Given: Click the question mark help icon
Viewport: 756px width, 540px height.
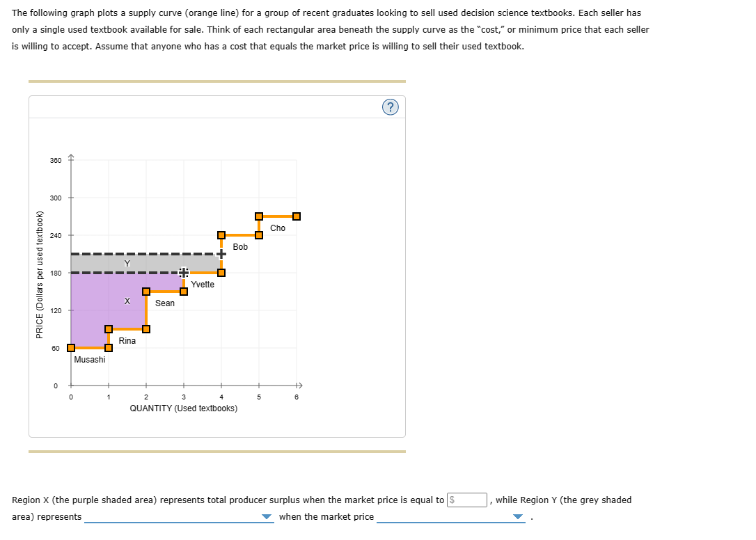Looking at the screenshot, I should point(391,107).
